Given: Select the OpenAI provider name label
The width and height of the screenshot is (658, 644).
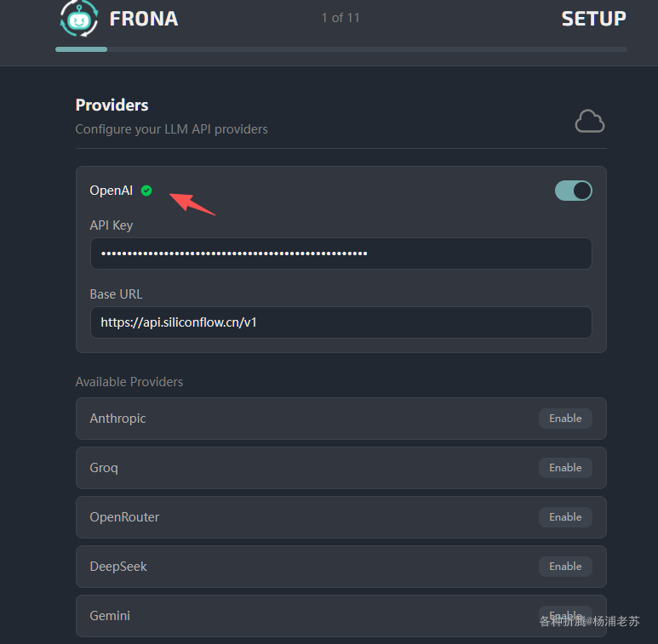Looking at the screenshot, I should pyautogui.click(x=112, y=191).
